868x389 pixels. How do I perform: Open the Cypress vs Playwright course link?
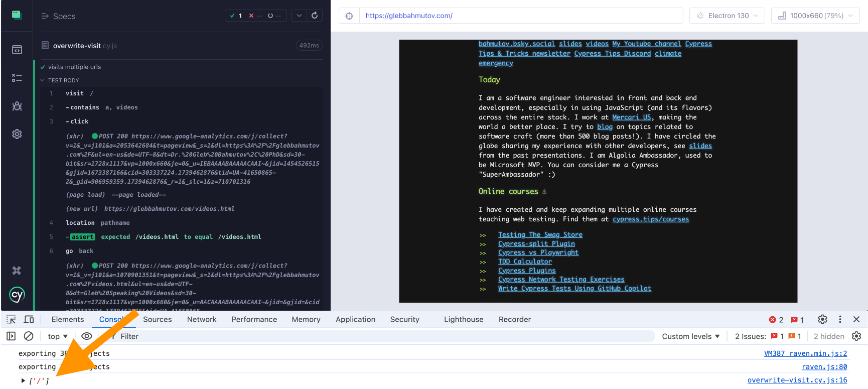[x=538, y=252]
